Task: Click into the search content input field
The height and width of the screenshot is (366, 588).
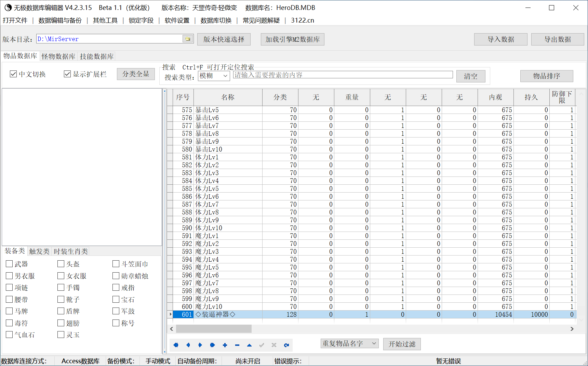Action: (343, 75)
